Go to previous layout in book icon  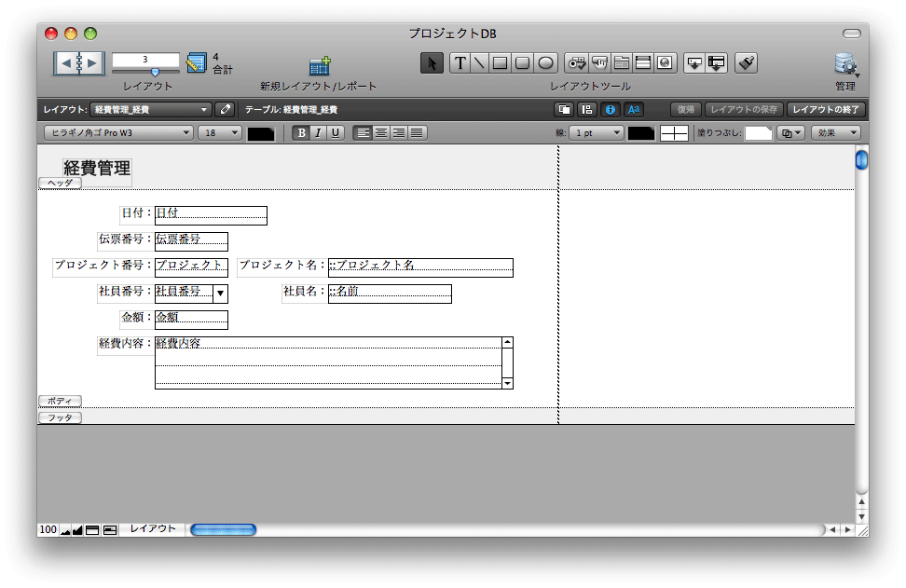[66, 63]
